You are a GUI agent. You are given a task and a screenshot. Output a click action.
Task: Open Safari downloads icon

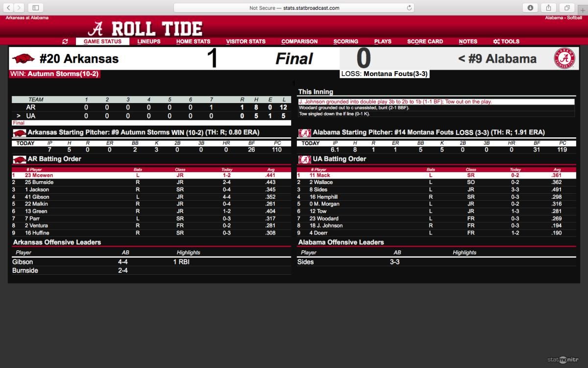531,7
